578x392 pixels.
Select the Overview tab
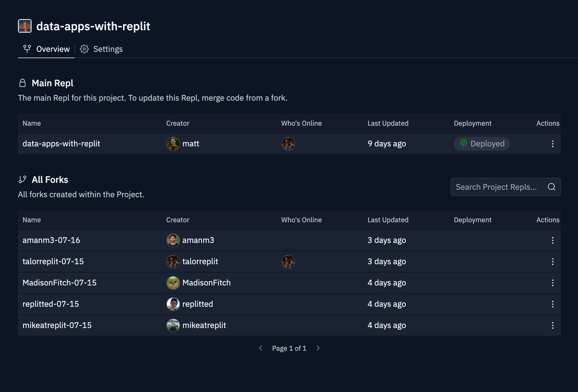click(x=46, y=49)
